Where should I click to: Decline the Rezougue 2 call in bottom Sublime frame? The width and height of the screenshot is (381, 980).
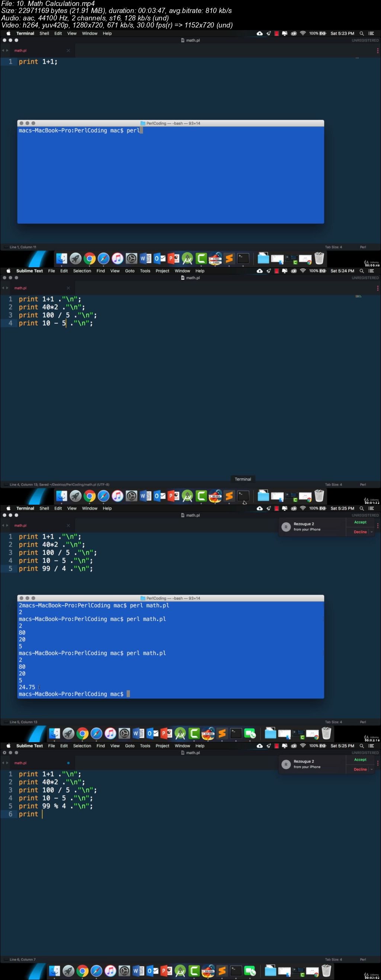[360, 769]
